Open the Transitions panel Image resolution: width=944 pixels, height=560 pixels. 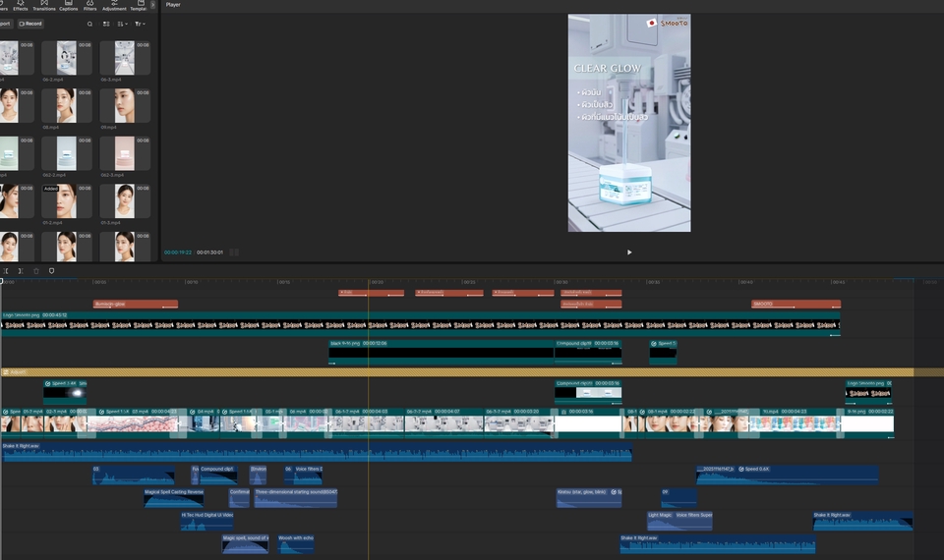[x=44, y=6]
